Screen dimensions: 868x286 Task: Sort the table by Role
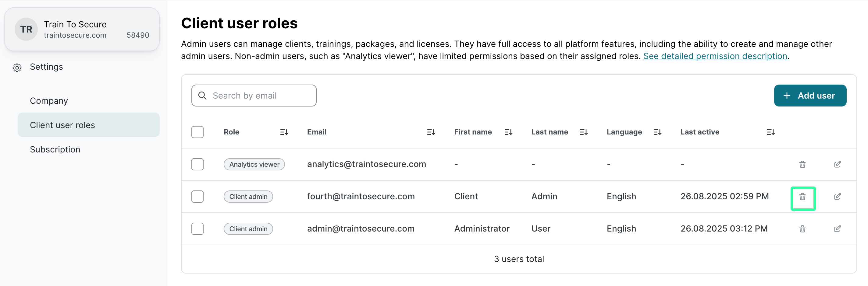click(x=284, y=132)
